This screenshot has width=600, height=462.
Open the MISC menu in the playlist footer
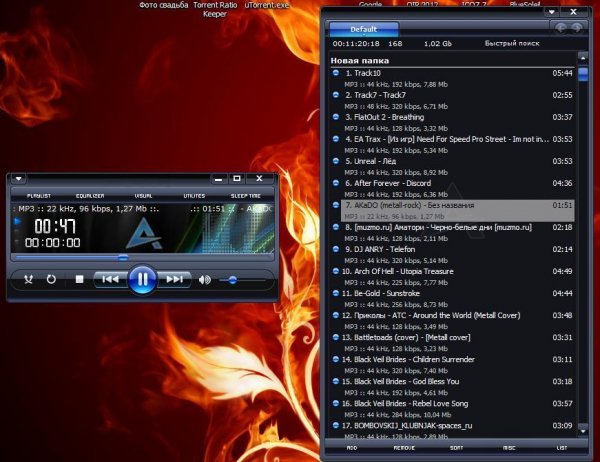click(x=509, y=448)
